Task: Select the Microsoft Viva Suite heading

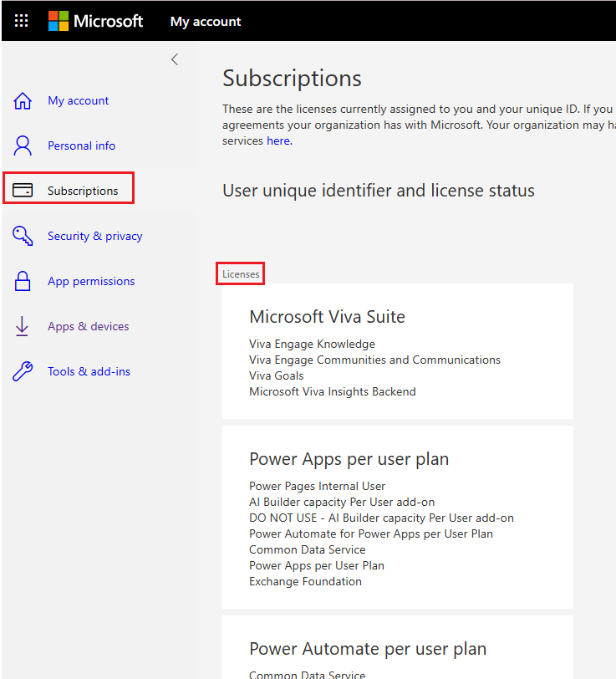Action: point(326,317)
